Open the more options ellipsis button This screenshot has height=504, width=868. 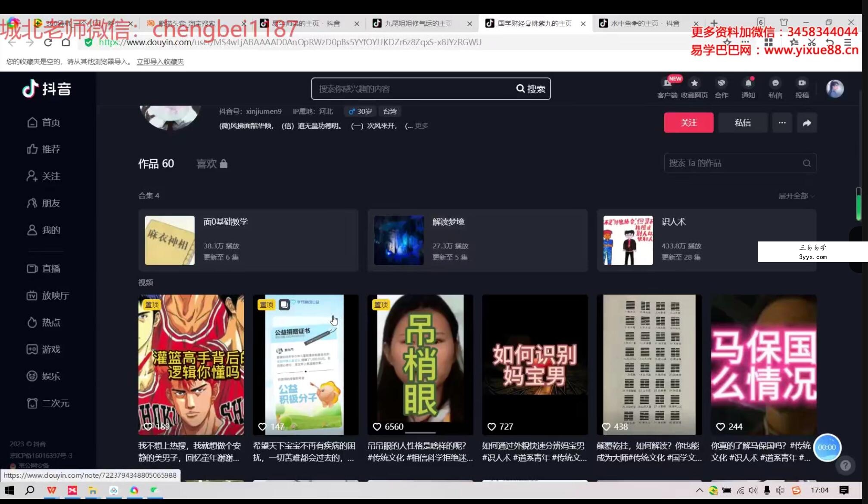point(782,123)
